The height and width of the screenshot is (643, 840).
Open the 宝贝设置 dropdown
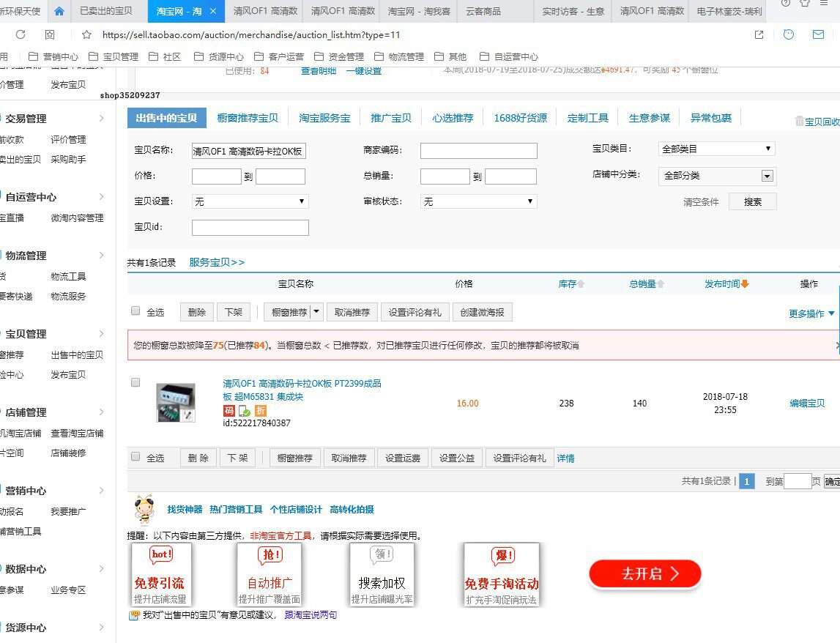point(250,201)
